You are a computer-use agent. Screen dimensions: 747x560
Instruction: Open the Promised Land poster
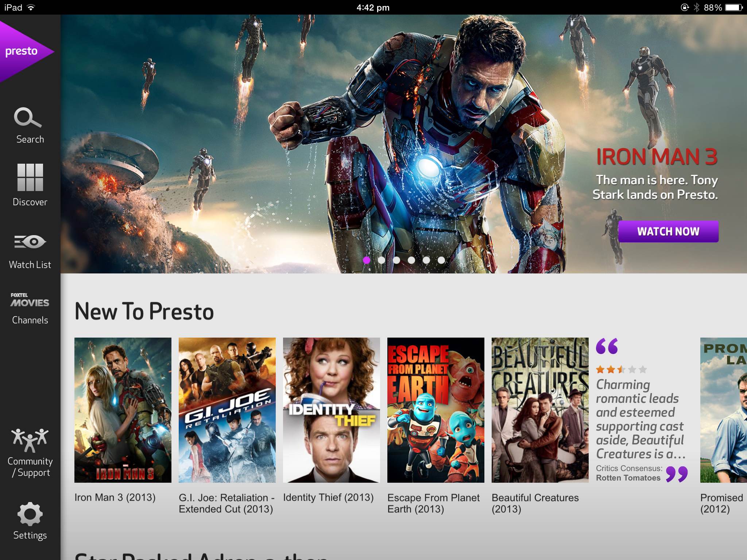(724, 410)
